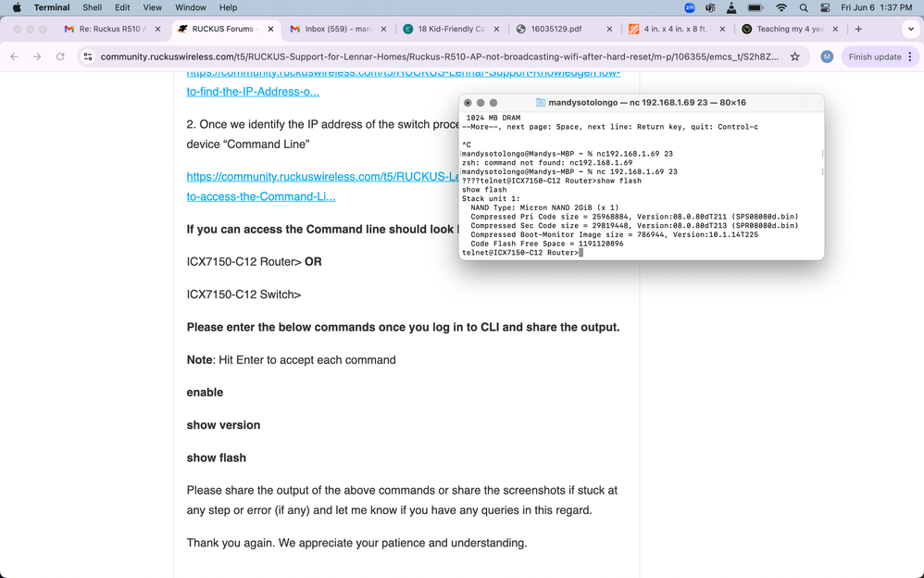The image size is (924, 578).
Task: Open the three-dot Chrome menu
Action: tap(911, 57)
